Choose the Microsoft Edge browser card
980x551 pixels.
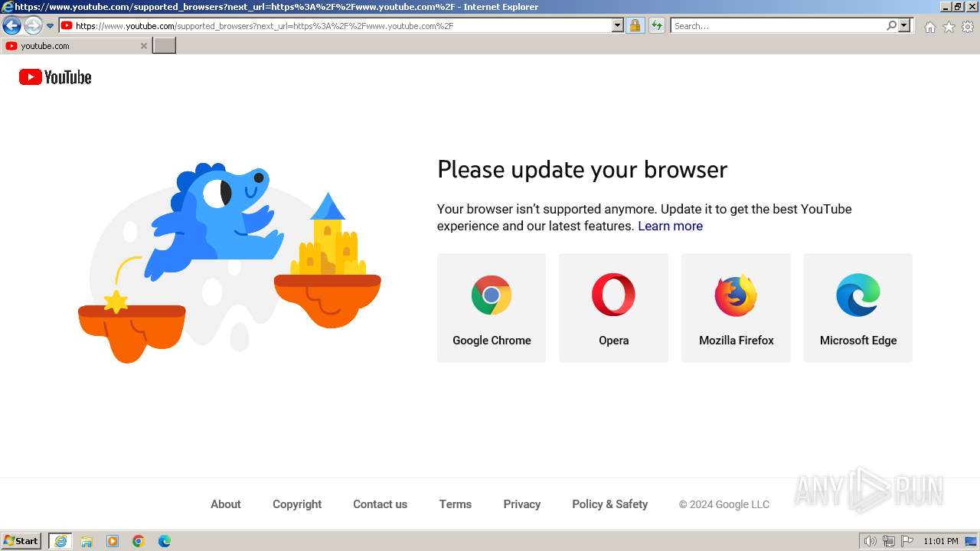tap(858, 308)
